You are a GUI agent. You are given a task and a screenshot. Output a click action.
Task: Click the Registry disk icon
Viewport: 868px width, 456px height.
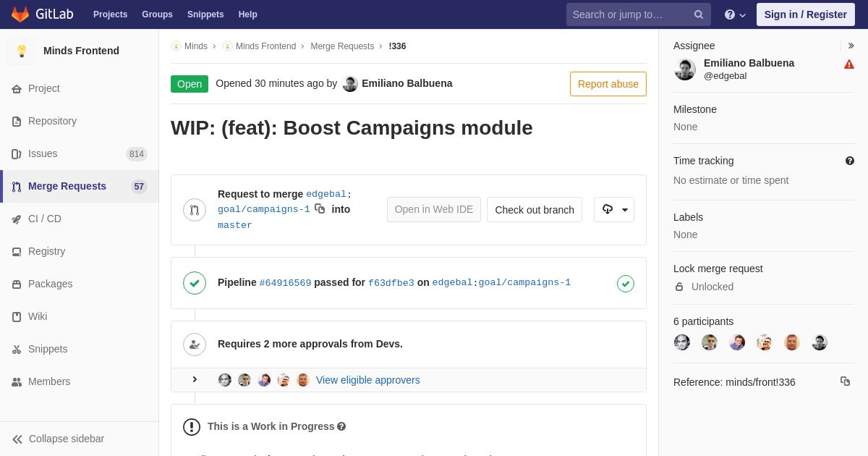[17, 252]
